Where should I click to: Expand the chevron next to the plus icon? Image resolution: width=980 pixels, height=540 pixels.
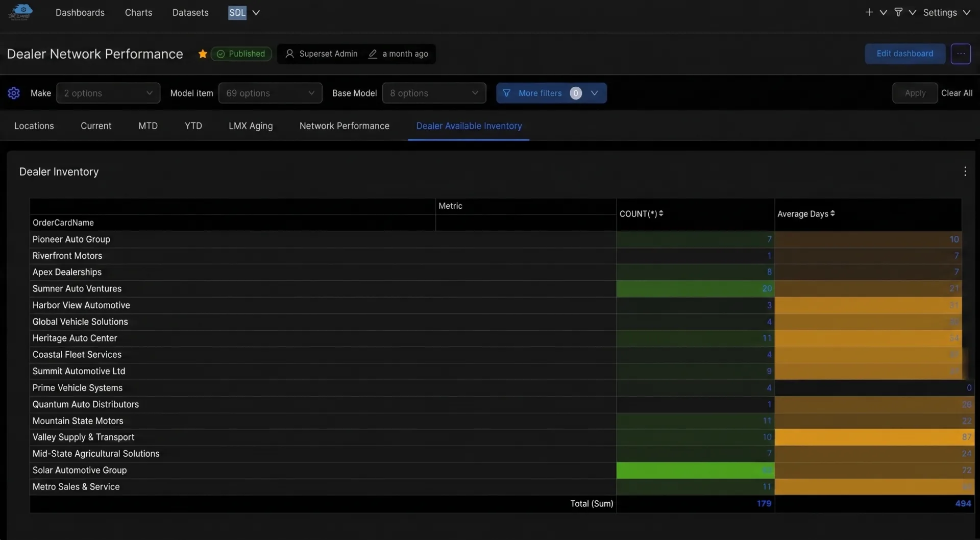[883, 13]
